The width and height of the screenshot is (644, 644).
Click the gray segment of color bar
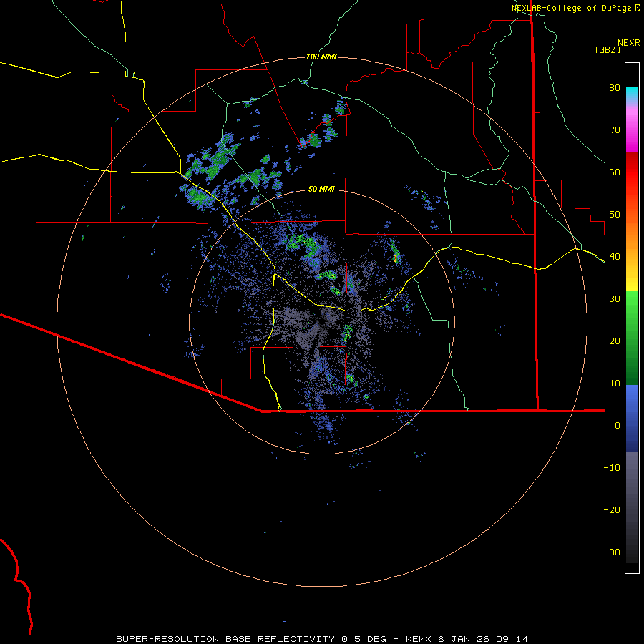coord(632,507)
